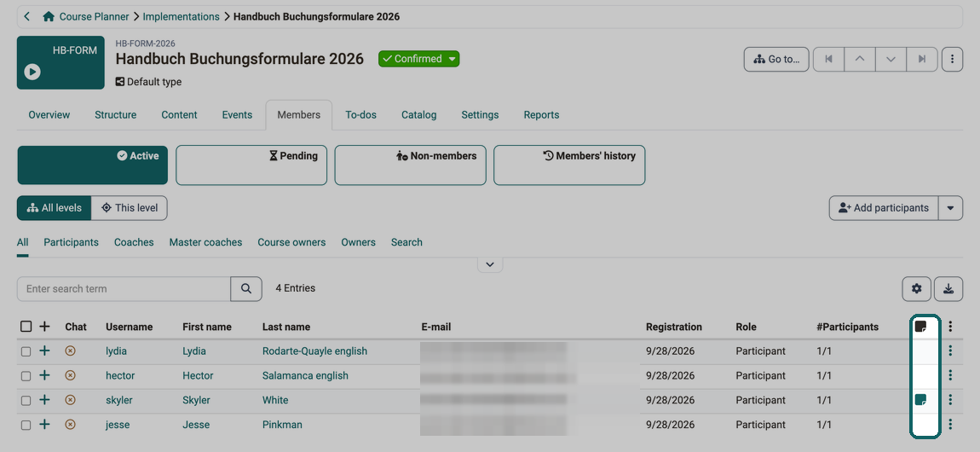Open last name link Pinkman

point(282,425)
